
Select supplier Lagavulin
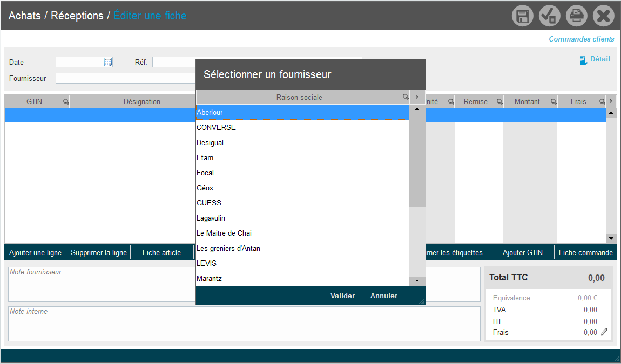tap(302, 218)
